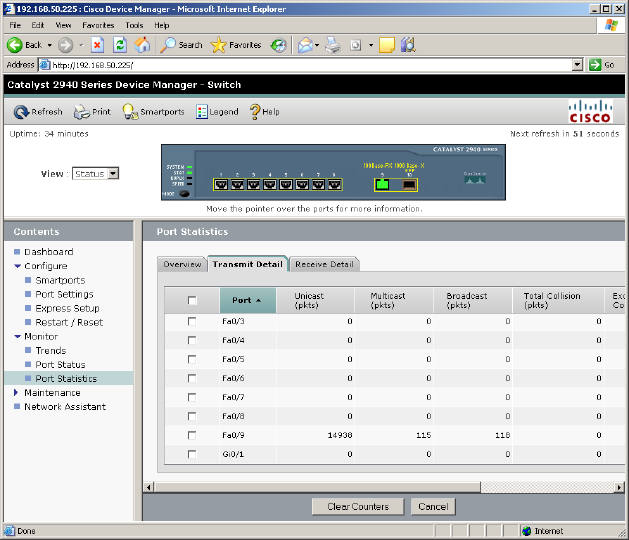The height and width of the screenshot is (540, 629).
Task: Check the Fa0/9 row checkbox
Action: point(192,435)
